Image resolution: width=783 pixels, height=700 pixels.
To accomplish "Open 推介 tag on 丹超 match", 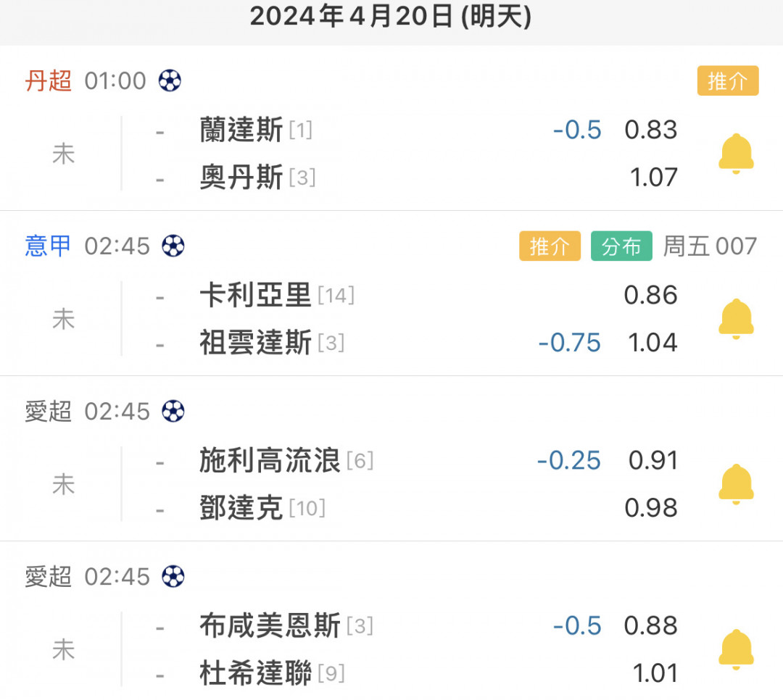I will (x=727, y=81).
